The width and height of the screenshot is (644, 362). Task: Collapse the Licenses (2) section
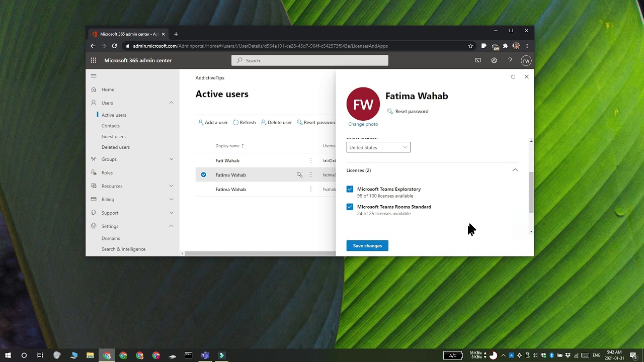515,170
